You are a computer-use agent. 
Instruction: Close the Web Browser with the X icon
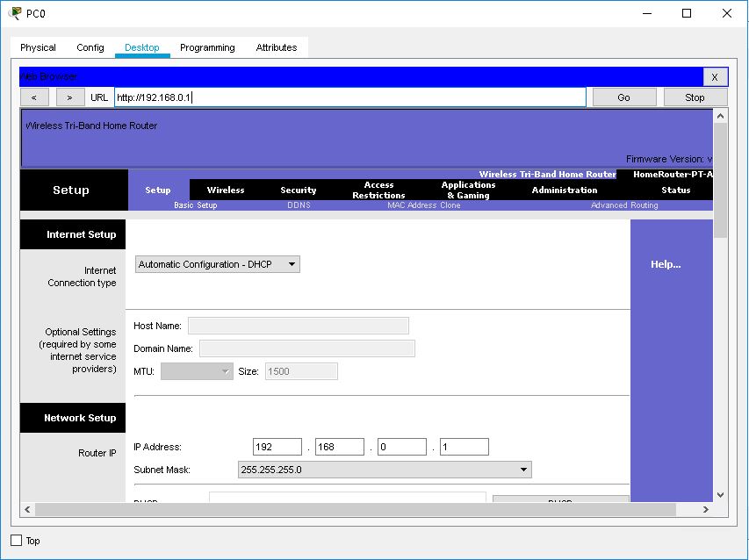point(715,76)
